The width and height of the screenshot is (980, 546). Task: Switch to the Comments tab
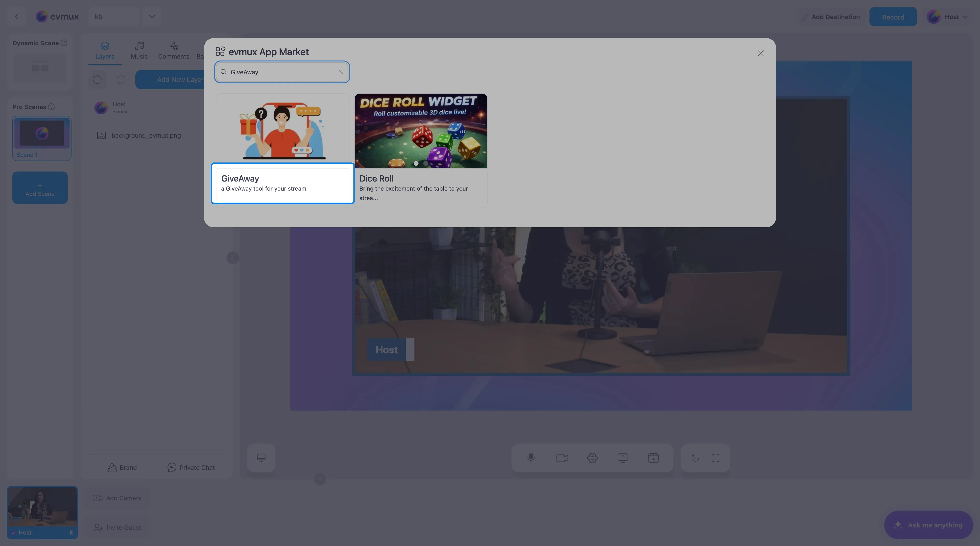coord(174,51)
